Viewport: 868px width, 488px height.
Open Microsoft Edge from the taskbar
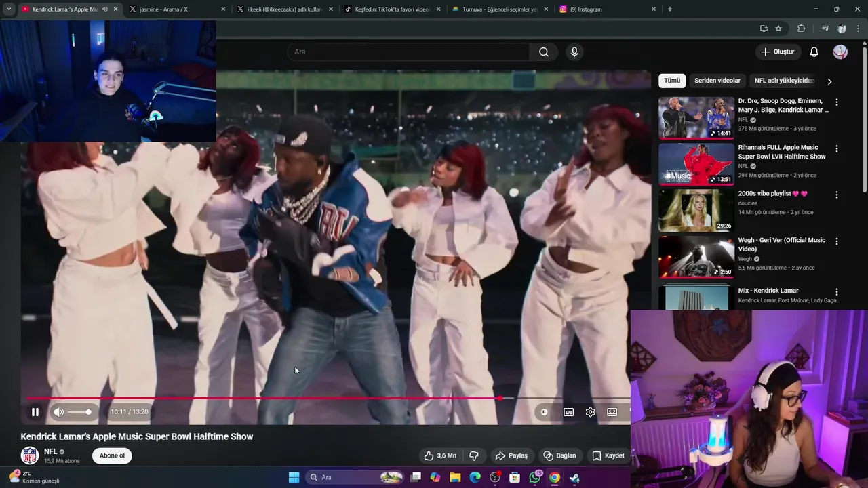pyautogui.click(x=475, y=477)
